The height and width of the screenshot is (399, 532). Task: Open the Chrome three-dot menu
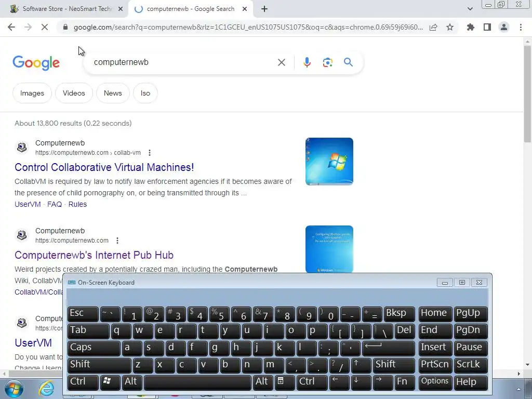click(521, 27)
